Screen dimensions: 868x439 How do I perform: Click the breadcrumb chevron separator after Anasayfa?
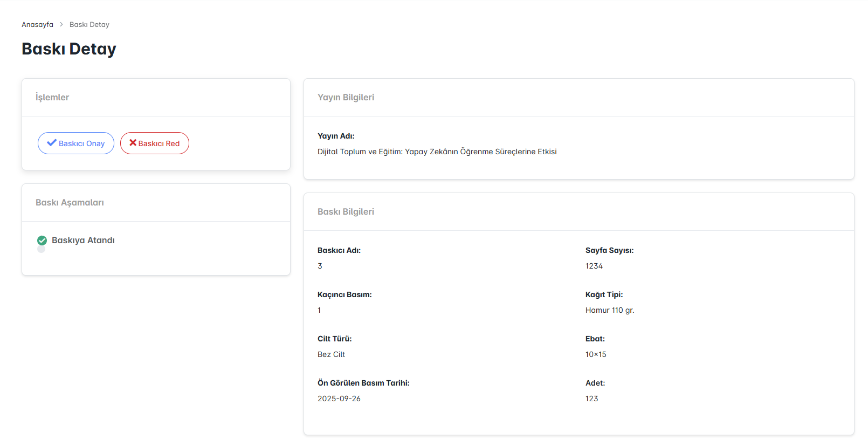click(x=61, y=24)
